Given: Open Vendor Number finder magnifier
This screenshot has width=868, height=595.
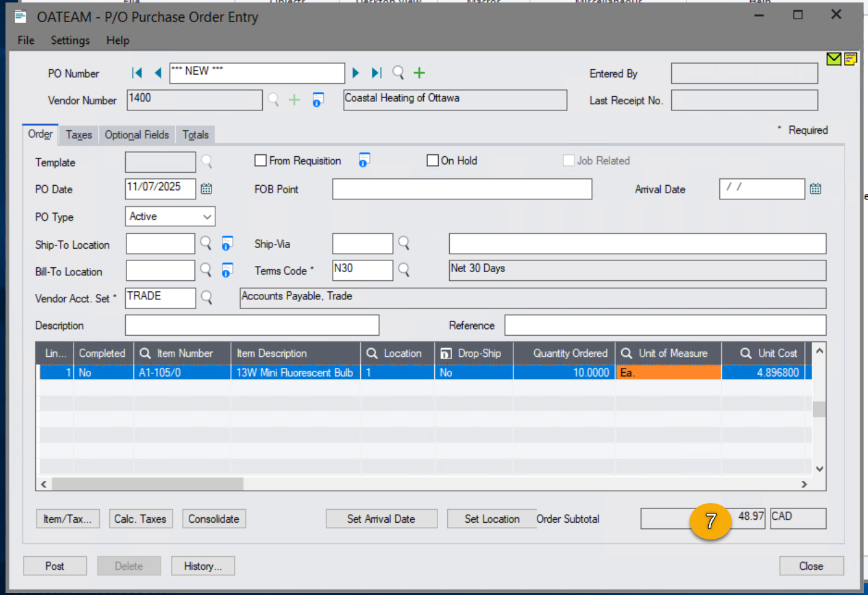Looking at the screenshot, I should pos(273,99).
